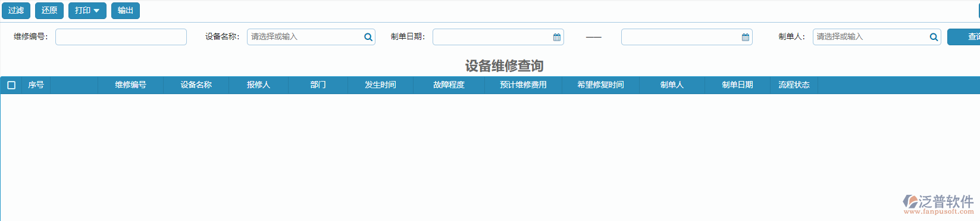Sort by 设备名称 column header
This screenshot has width=980, height=221.
click(196, 85)
